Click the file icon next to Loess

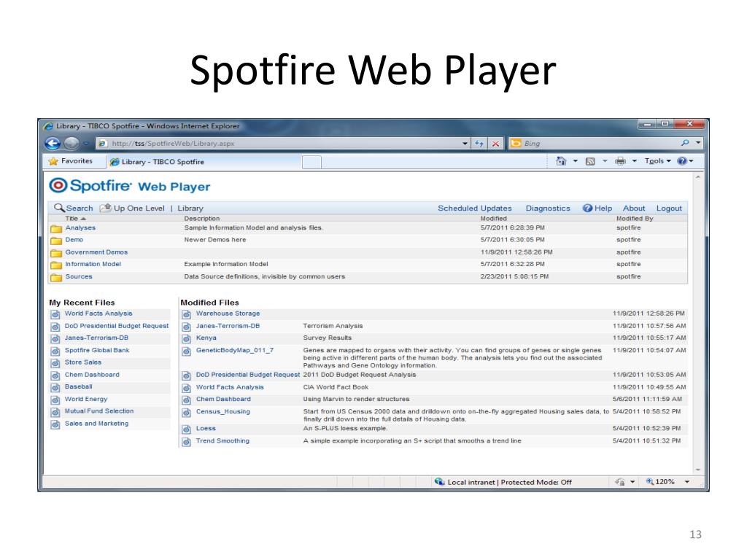coord(186,429)
